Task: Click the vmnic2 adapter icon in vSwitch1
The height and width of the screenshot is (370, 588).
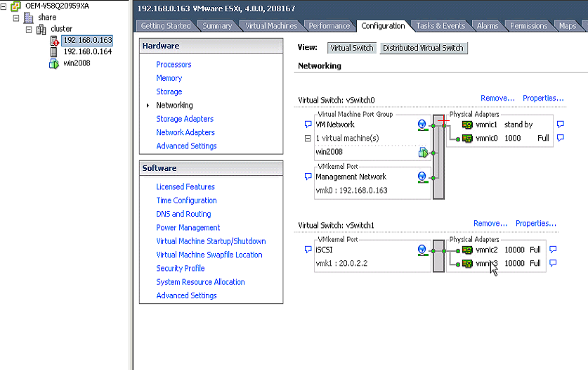Action: (467, 250)
